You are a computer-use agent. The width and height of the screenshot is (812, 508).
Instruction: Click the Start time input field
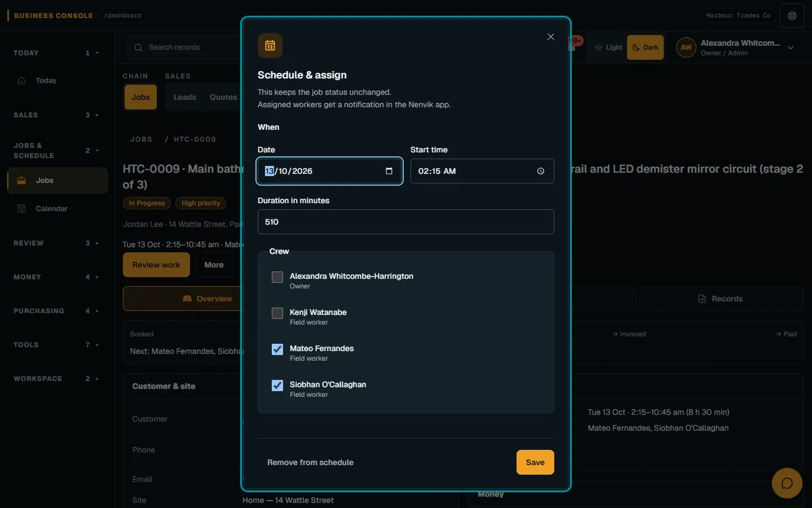(482, 171)
